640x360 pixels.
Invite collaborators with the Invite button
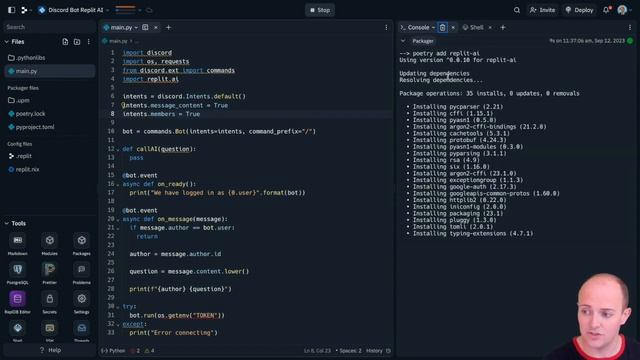pyautogui.click(x=542, y=10)
